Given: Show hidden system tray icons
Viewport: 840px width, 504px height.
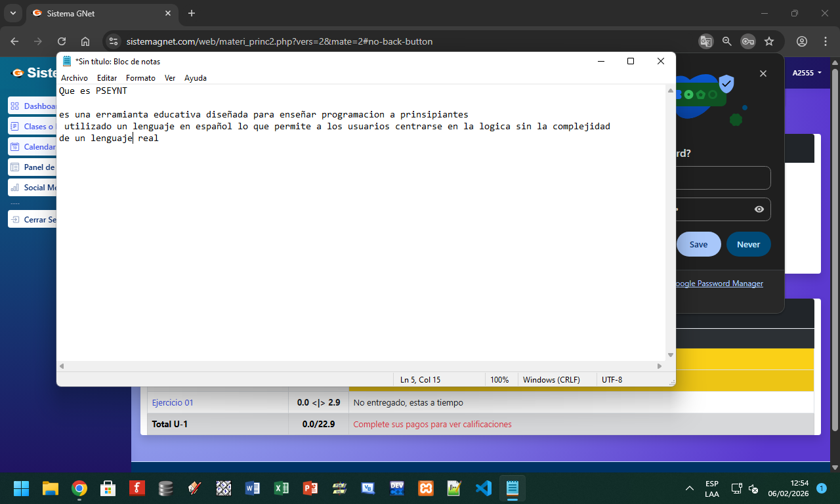Looking at the screenshot, I should (x=690, y=488).
